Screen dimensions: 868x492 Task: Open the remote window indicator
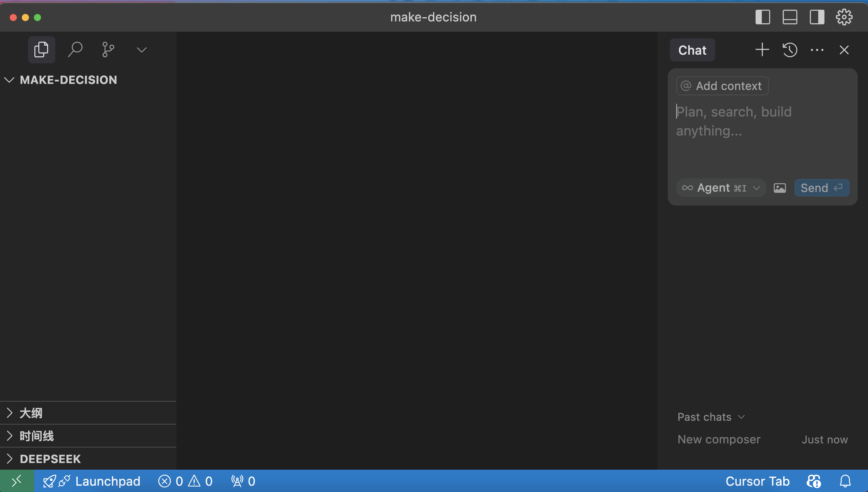17,481
